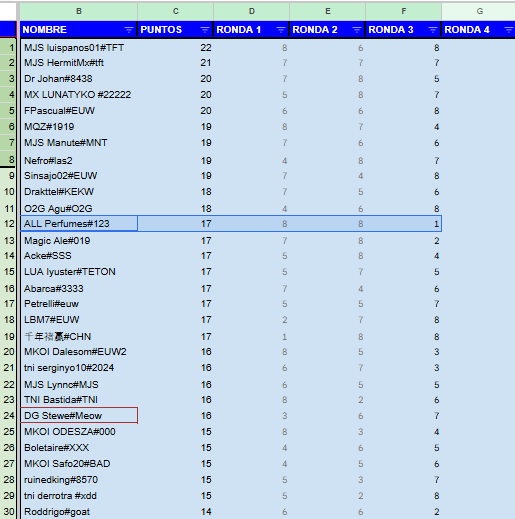Select cell MJS luispanos01#TFT
The width and height of the screenshot is (515, 519).
click(79, 48)
